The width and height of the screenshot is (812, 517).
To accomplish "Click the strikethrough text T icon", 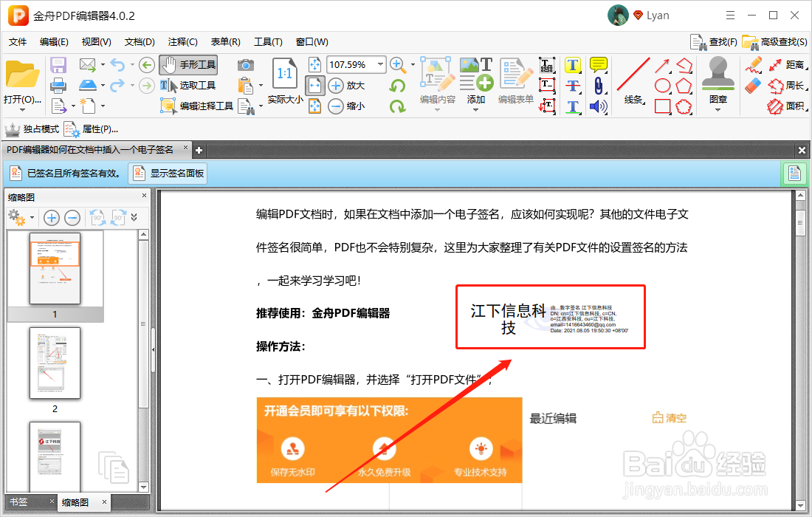I will pyautogui.click(x=572, y=86).
